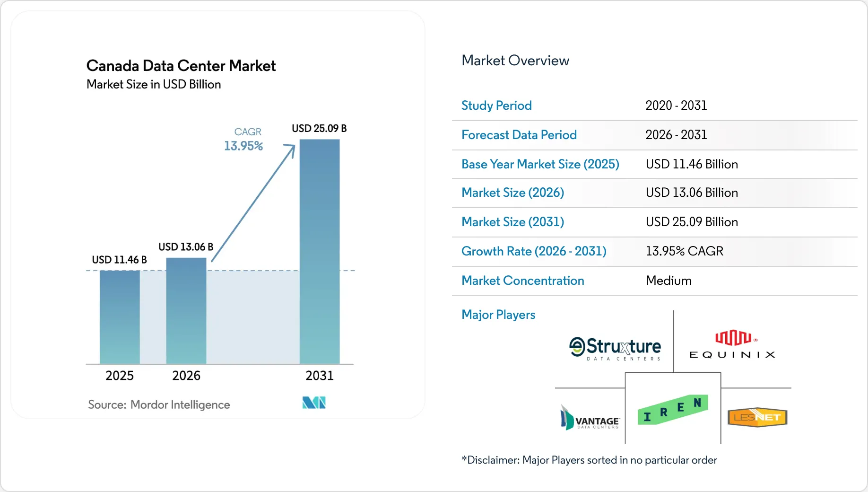Click the 'USD 25.09 Billion' value

pyautogui.click(x=692, y=222)
